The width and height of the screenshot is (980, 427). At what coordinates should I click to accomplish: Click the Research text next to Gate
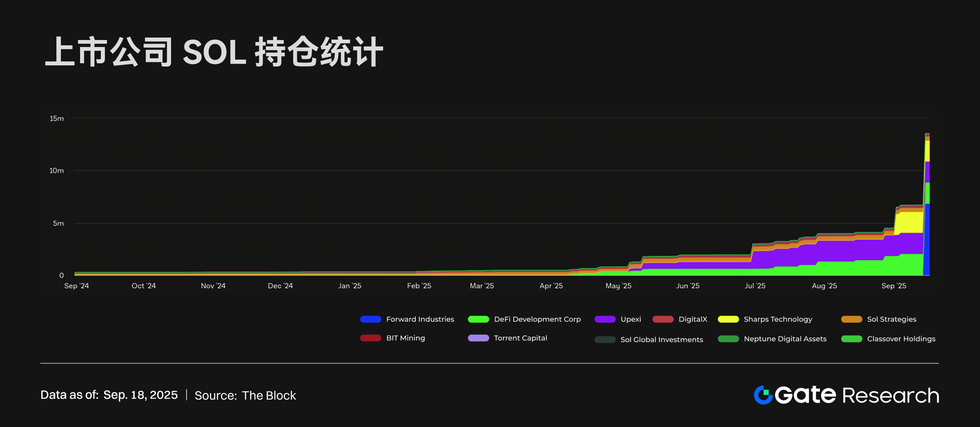(891, 396)
